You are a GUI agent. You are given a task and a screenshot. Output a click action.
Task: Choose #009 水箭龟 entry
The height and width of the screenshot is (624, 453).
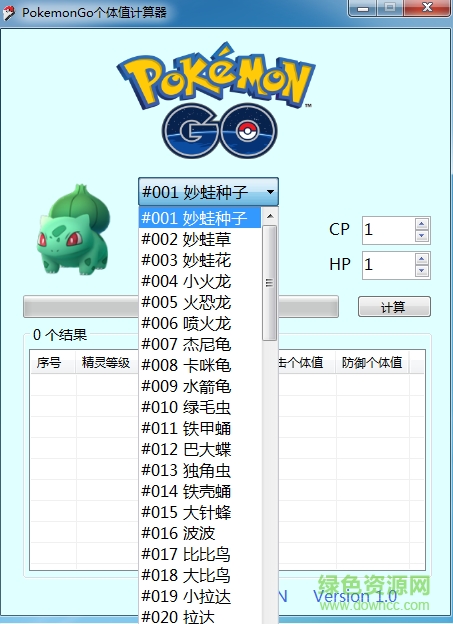[x=200, y=386]
